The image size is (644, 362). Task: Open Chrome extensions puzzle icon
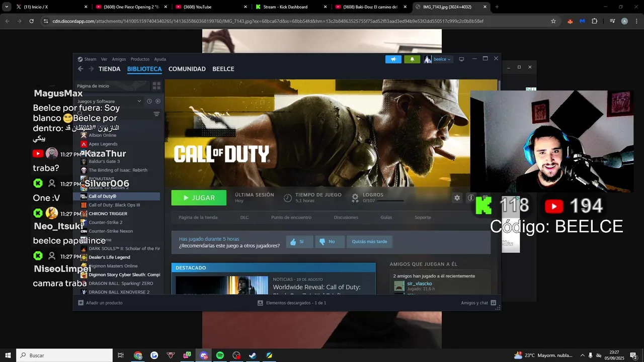(x=595, y=21)
